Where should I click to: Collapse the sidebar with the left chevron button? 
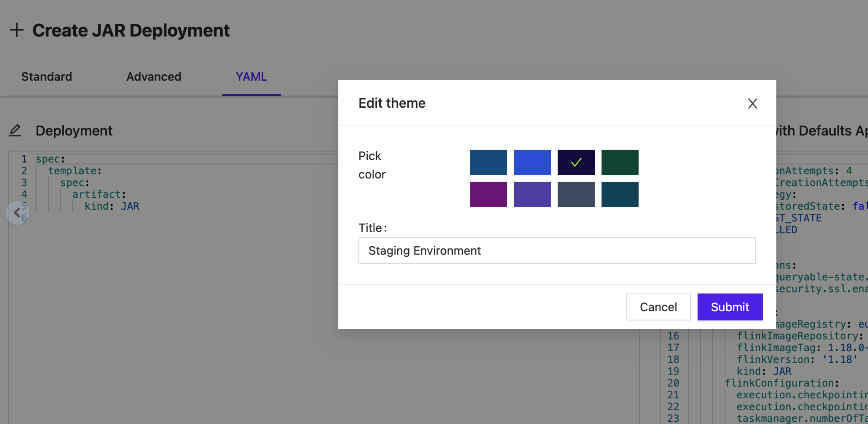17,213
